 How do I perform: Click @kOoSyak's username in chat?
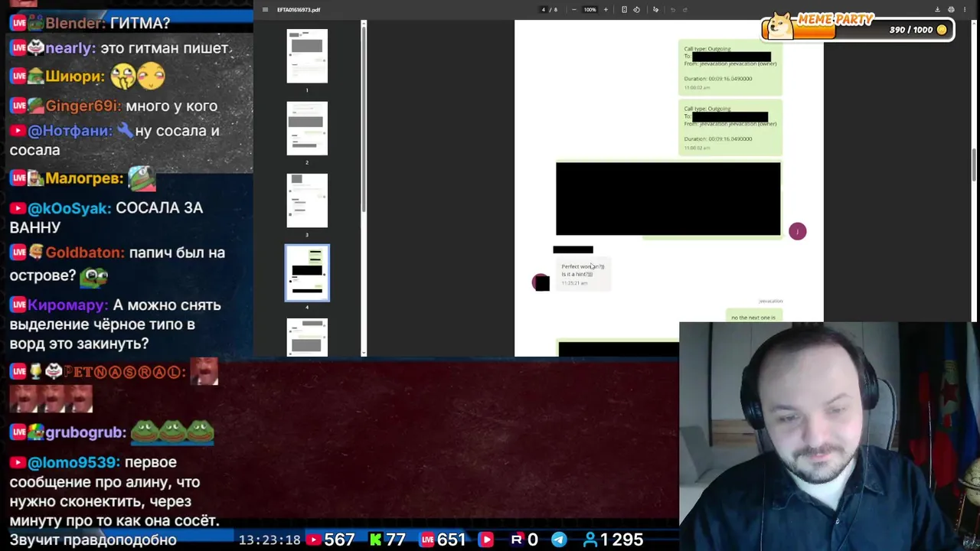coord(70,207)
